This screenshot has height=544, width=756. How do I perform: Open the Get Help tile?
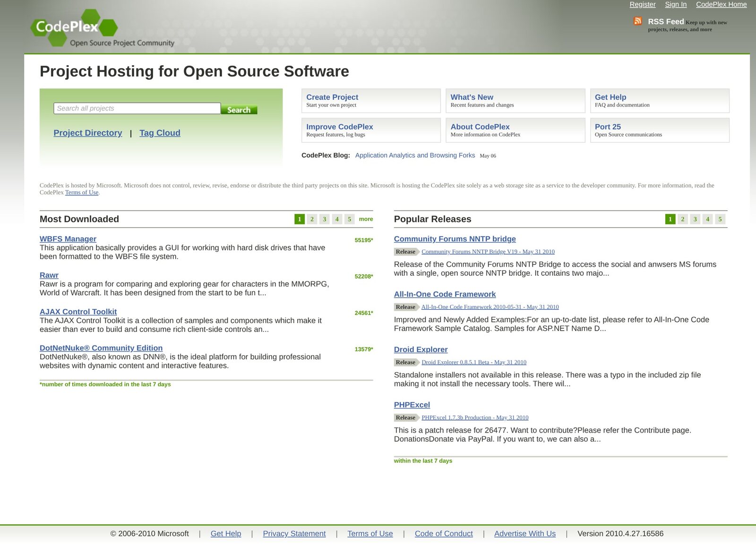(660, 101)
